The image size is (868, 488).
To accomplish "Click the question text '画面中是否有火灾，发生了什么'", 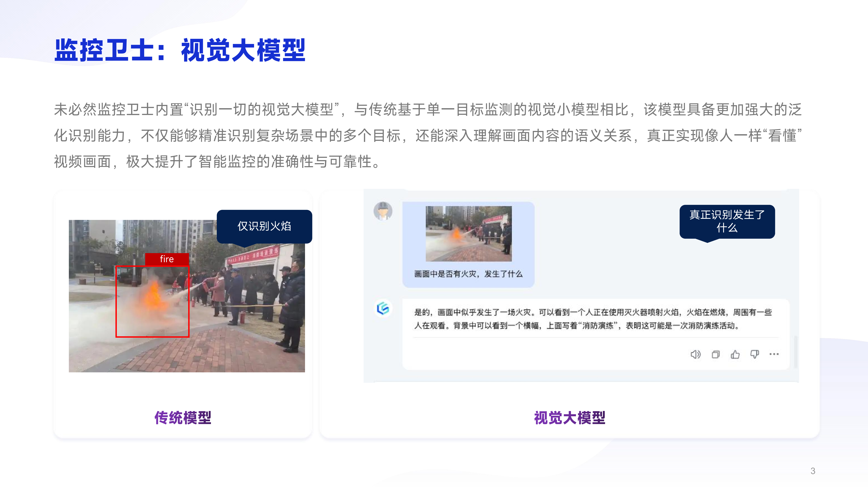I will [x=468, y=274].
